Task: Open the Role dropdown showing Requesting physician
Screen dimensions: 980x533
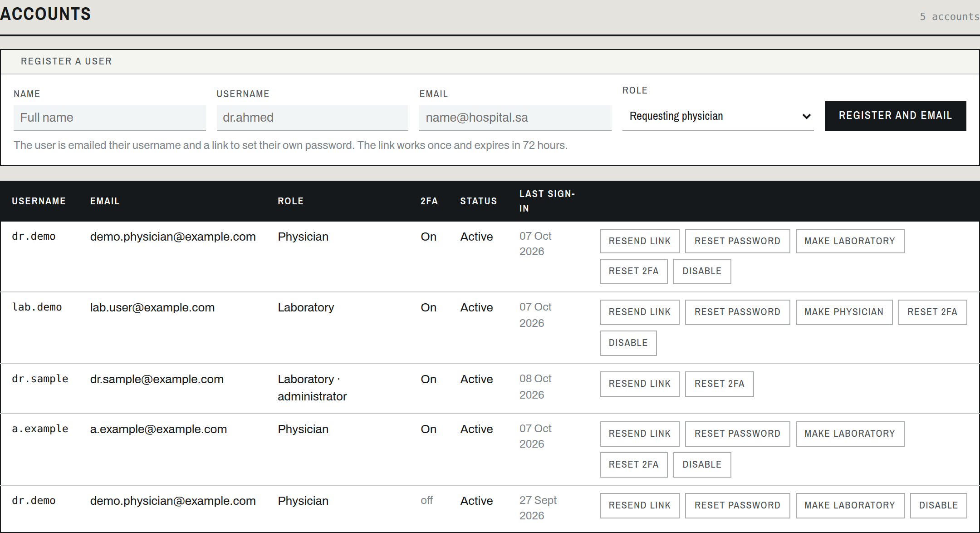Action: click(718, 116)
